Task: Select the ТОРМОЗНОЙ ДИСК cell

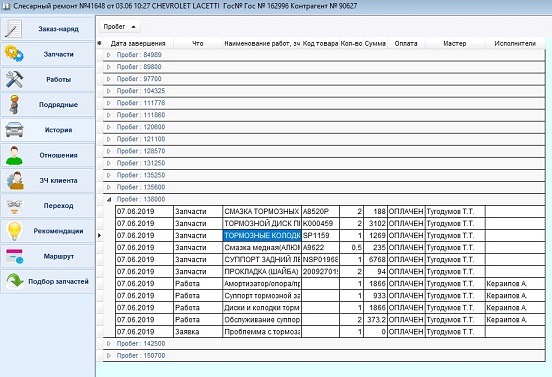Action: coord(262,224)
